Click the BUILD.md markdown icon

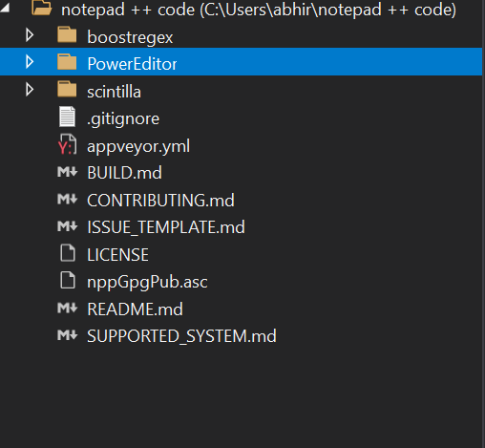click(x=67, y=172)
